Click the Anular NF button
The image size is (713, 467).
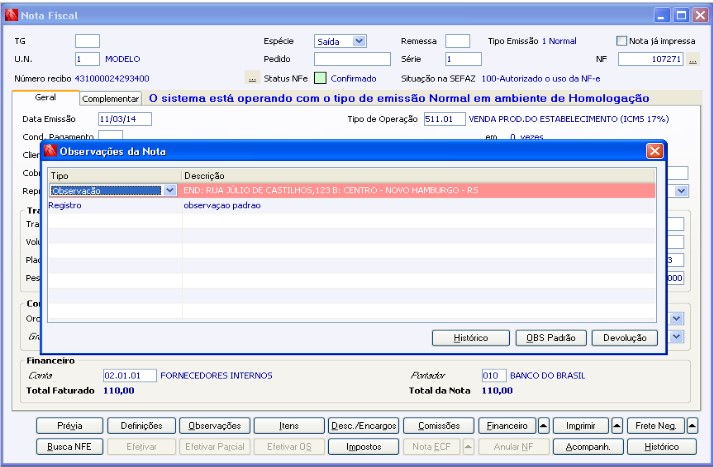pos(513,447)
